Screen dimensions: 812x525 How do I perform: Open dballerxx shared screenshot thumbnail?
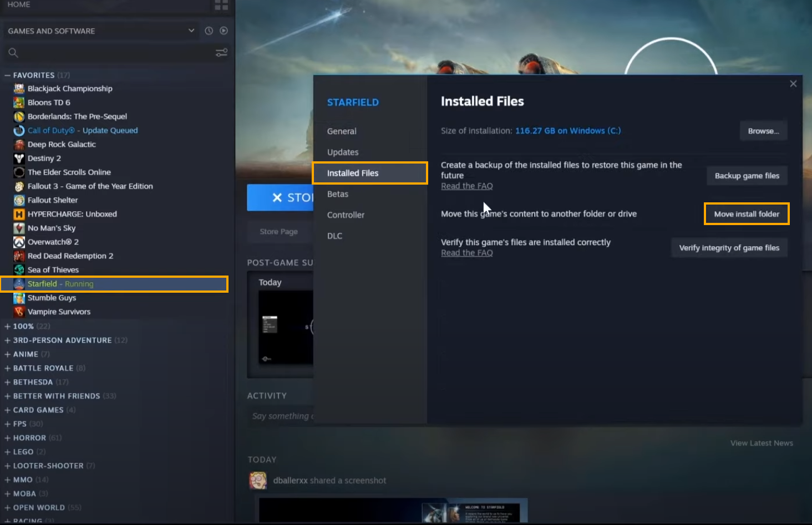click(393, 511)
